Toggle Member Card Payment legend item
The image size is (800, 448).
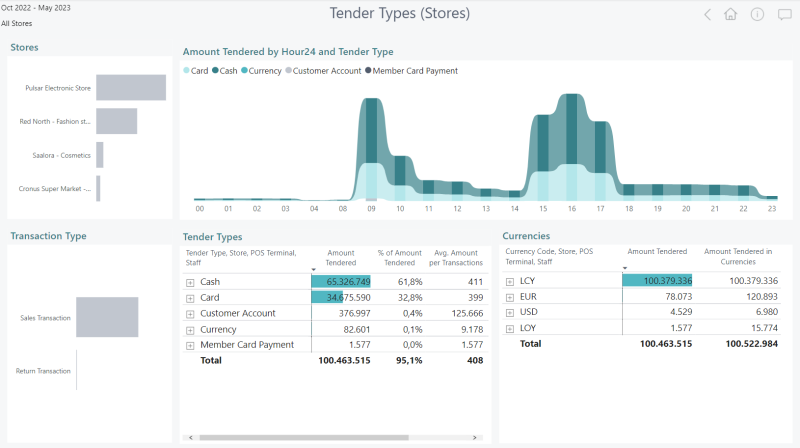click(411, 71)
